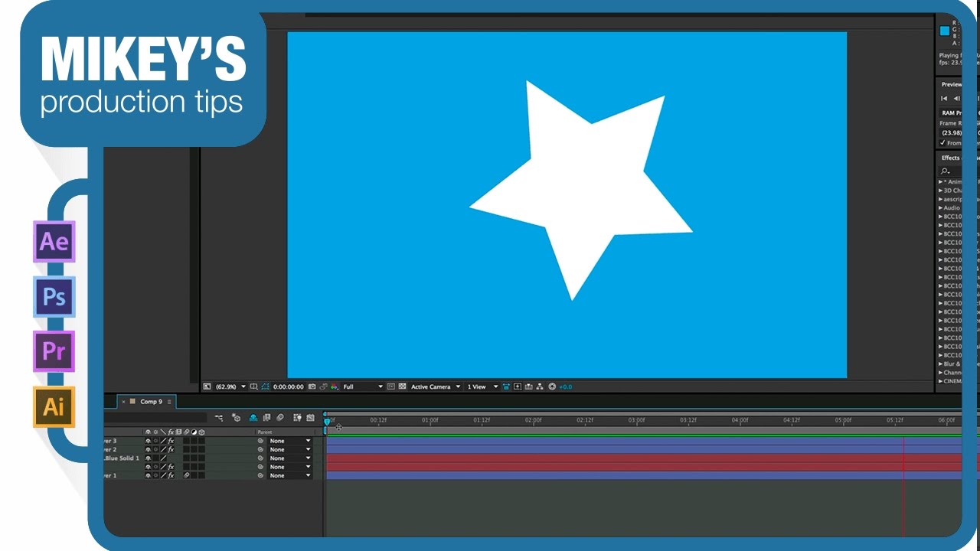Open the Parent None dropdown for Layer 2

tap(290, 449)
